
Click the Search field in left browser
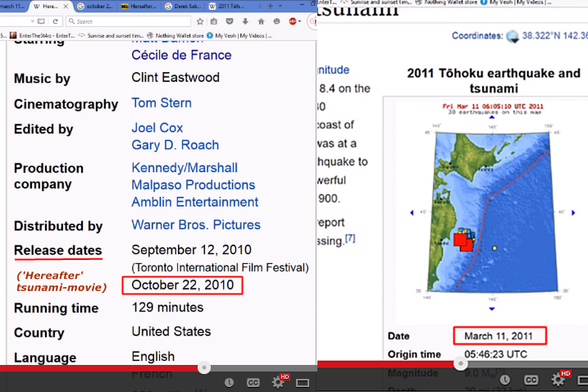click(x=130, y=21)
